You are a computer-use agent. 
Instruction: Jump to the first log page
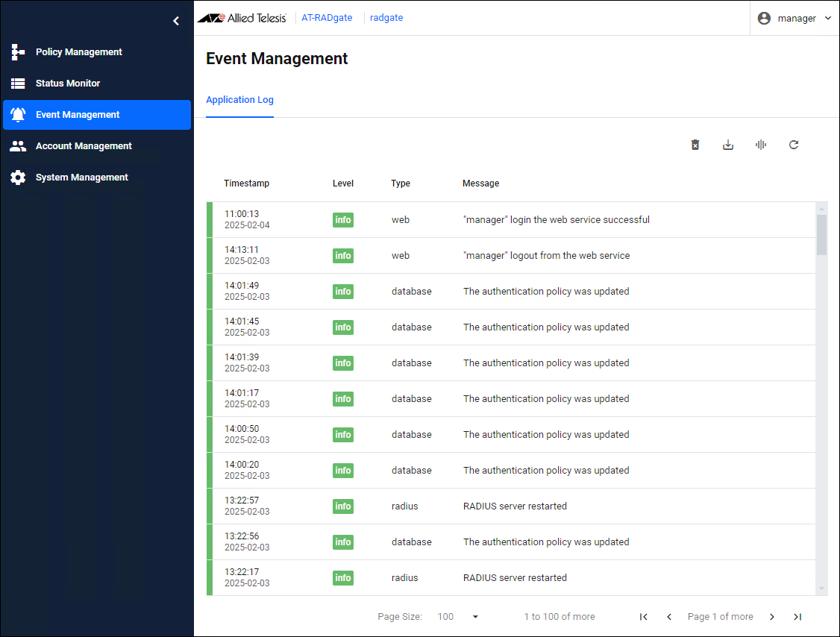(x=644, y=617)
